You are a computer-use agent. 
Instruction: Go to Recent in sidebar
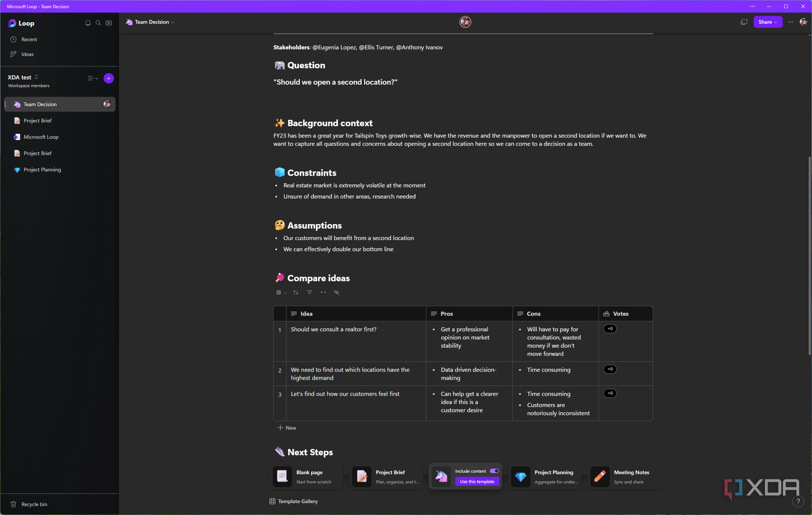pos(29,39)
